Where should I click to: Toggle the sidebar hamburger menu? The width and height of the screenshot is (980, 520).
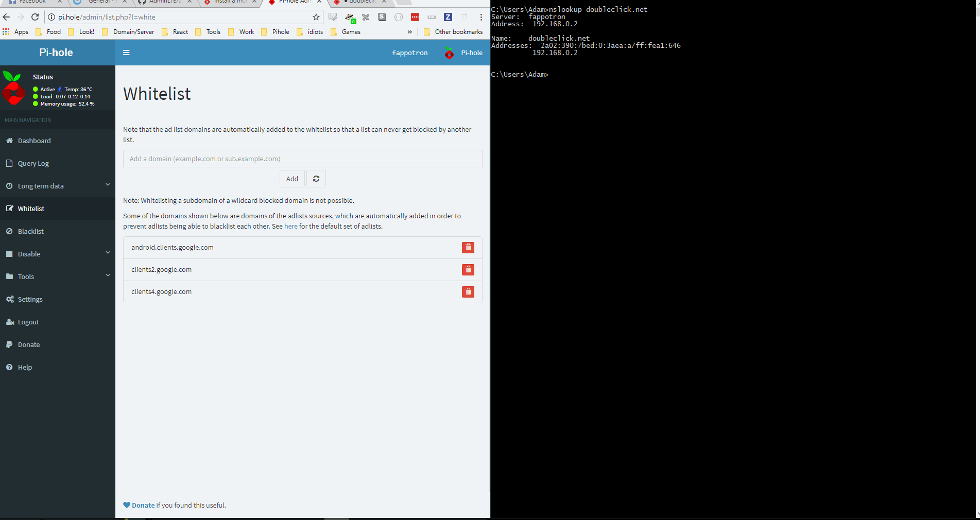(126, 53)
